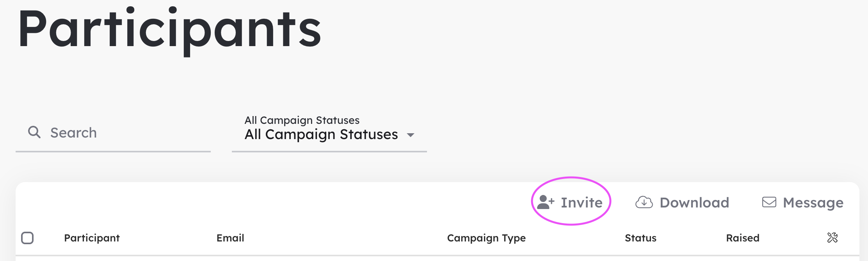Click the cloud Download icon
Screen dimensions: 868x261
point(644,202)
